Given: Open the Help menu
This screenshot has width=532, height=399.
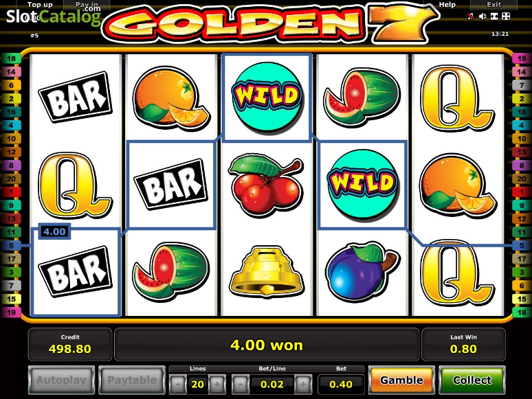Looking at the screenshot, I should click(447, 4).
